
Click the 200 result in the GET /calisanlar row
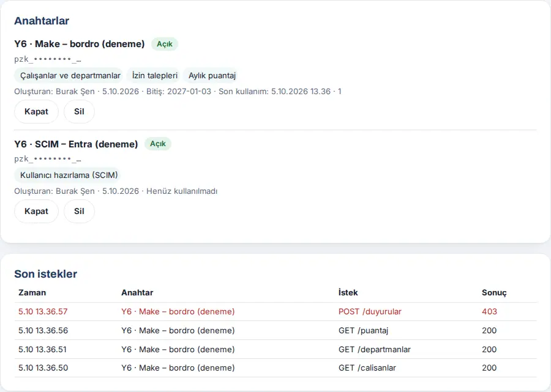(489, 368)
